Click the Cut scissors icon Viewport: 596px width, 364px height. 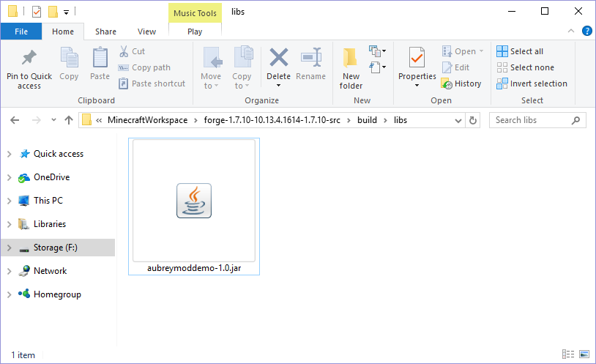[124, 51]
